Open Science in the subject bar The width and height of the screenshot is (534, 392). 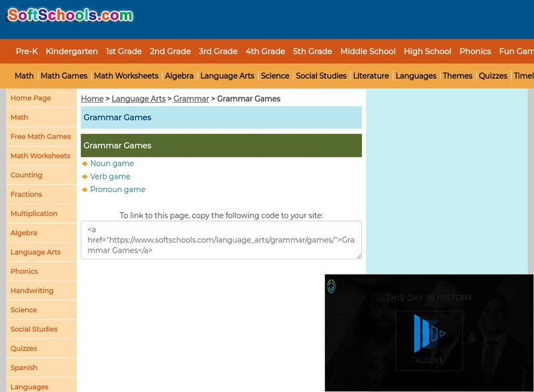click(x=275, y=75)
